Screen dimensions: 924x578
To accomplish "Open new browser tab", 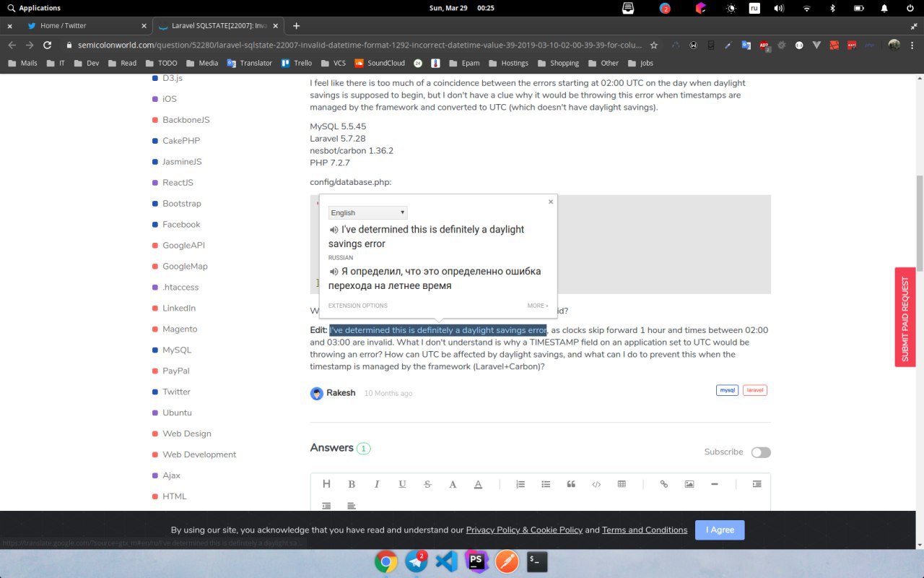I will [x=296, y=25].
